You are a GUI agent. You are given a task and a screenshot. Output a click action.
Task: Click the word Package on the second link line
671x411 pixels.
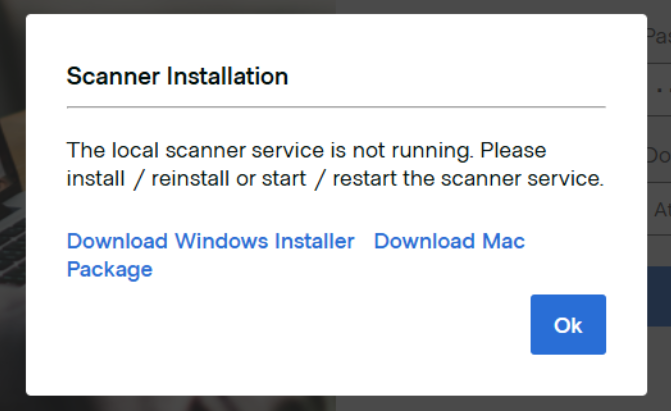109,269
